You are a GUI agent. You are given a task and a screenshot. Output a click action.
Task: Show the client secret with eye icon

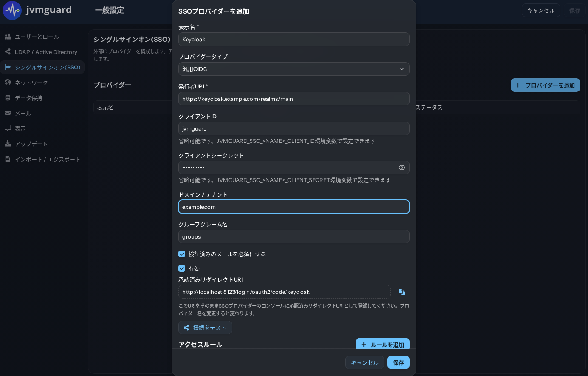(x=402, y=168)
